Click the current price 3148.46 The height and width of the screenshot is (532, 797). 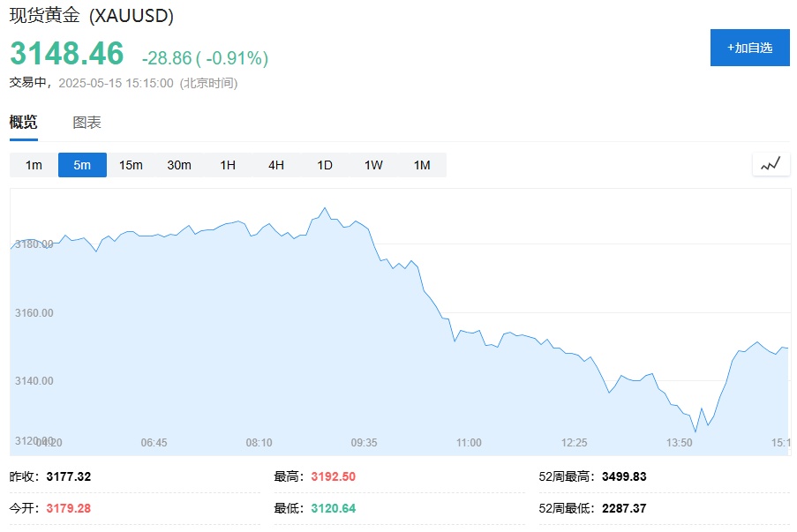67,54
